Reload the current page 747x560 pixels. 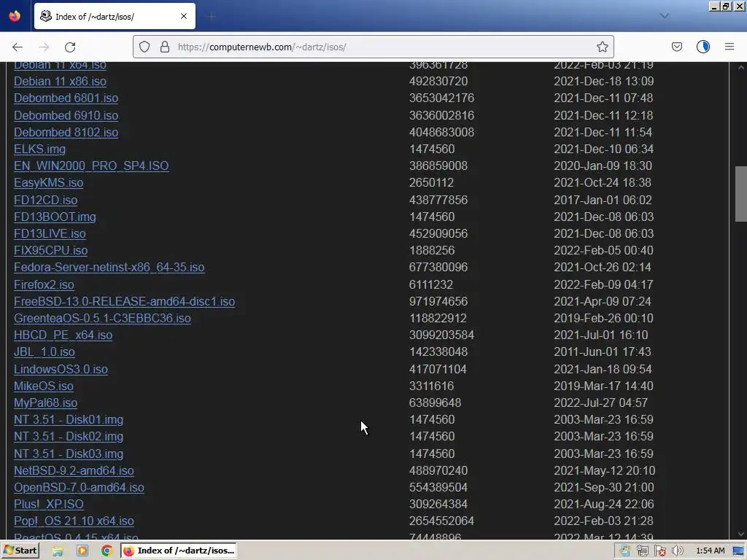[70, 47]
